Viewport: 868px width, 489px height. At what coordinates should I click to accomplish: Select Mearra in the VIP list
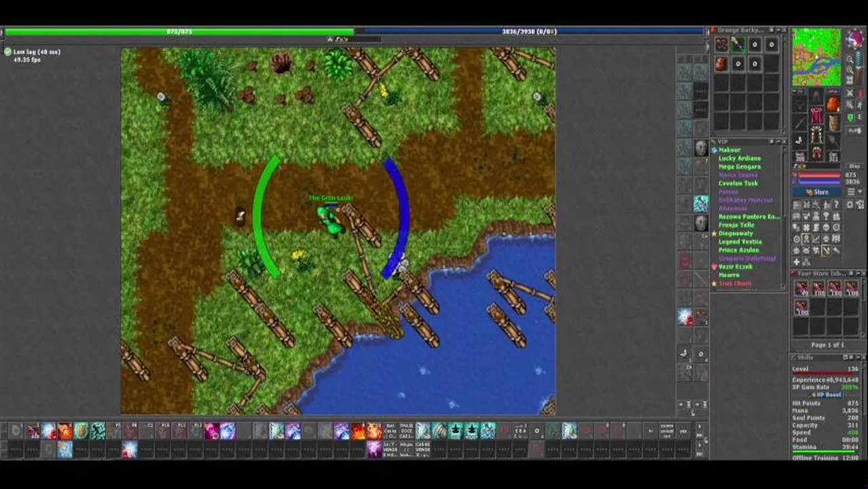[729, 274]
